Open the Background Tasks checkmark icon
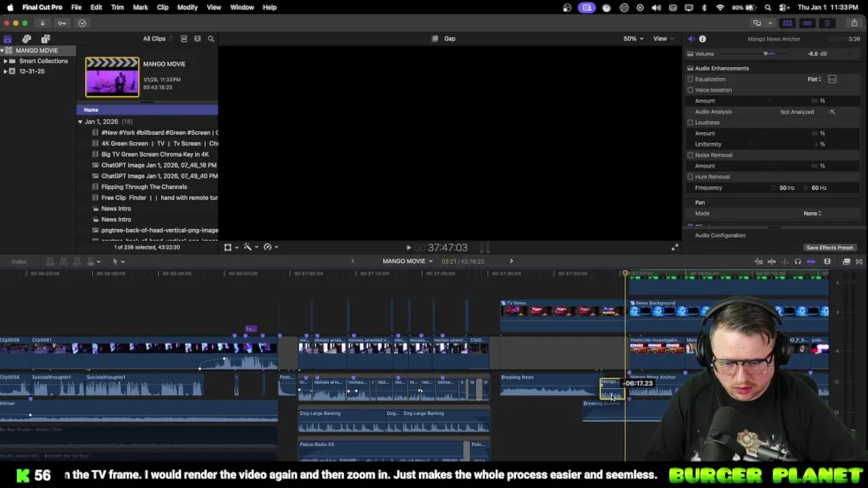 (x=82, y=23)
